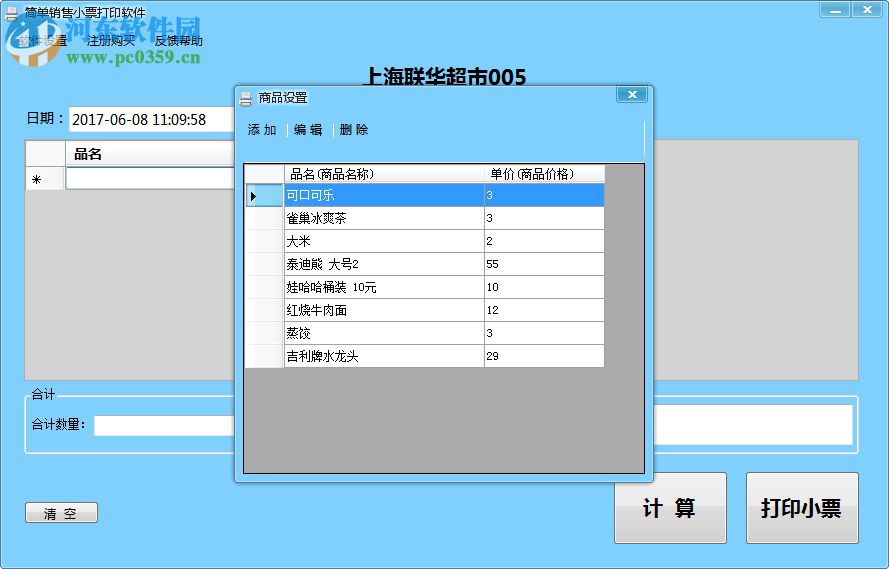Viewport: 889px width, 569px height.
Task: Click the empty 品名 cell in main grid
Action: 150,179
